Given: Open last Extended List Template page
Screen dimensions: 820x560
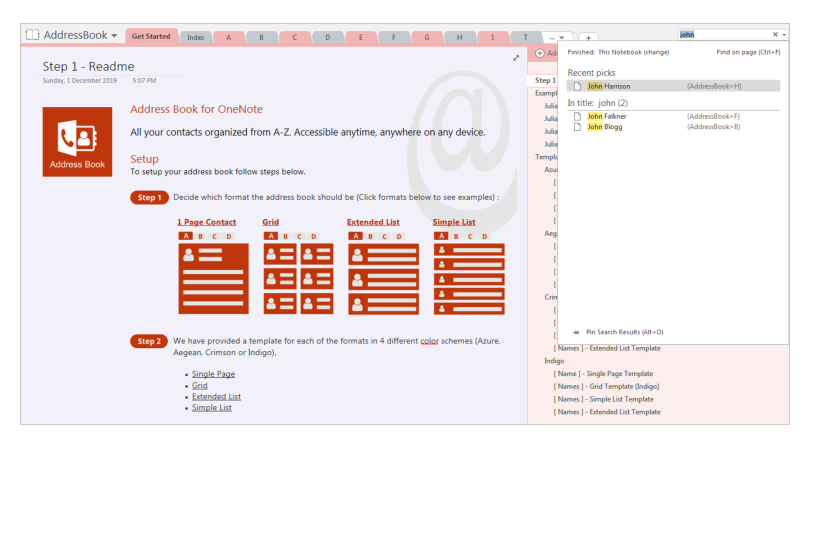Looking at the screenshot, I should point(607,412).
